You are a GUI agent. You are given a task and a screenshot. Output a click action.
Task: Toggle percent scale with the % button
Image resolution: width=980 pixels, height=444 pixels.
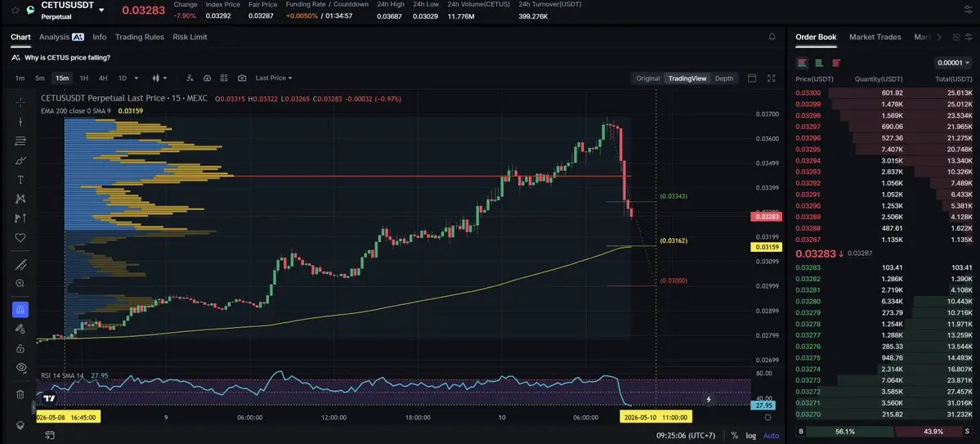coord(734,435)
